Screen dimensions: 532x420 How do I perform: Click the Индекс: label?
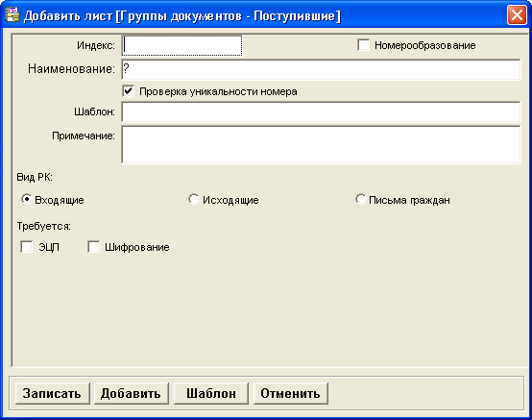coord(96,45)
